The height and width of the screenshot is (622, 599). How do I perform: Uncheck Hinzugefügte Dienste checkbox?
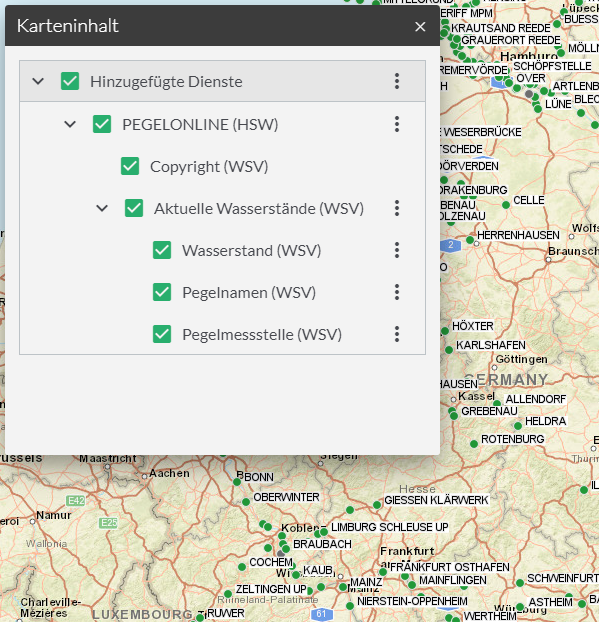[70, 81]
